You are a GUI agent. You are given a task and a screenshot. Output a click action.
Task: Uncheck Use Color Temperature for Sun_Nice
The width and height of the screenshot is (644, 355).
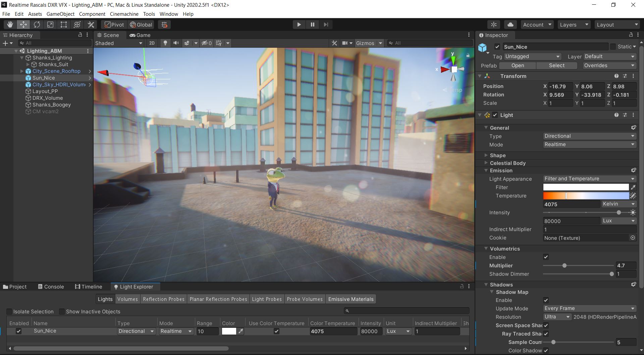point(276,331)
